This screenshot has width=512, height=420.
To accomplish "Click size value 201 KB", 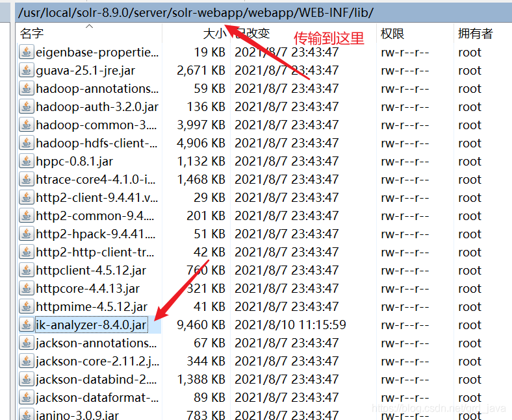I will (206, 216).
